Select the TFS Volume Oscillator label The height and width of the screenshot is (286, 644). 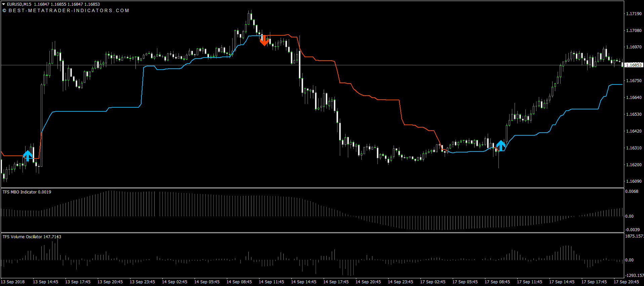(32, 237)
